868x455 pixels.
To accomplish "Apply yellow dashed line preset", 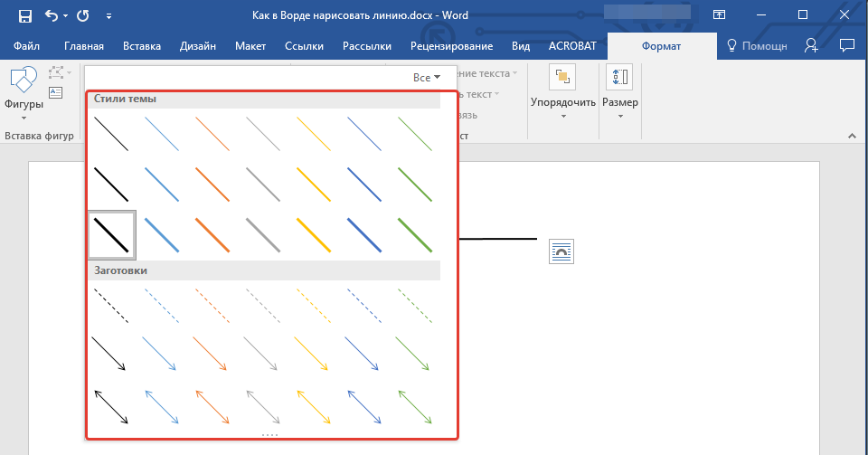I will 314,306.
